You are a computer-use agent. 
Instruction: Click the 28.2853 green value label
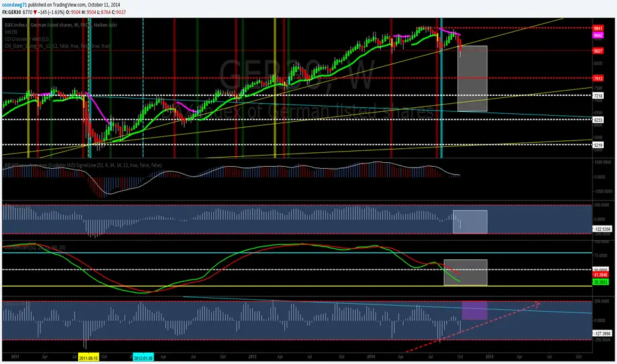(601, 282)
